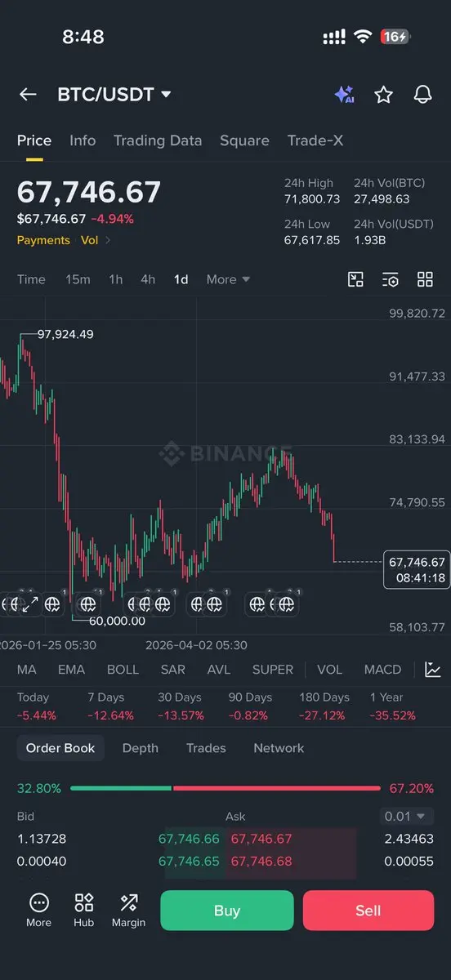
Task: Select ask price 67,746.67 in order book
Action: click(261, 839)
